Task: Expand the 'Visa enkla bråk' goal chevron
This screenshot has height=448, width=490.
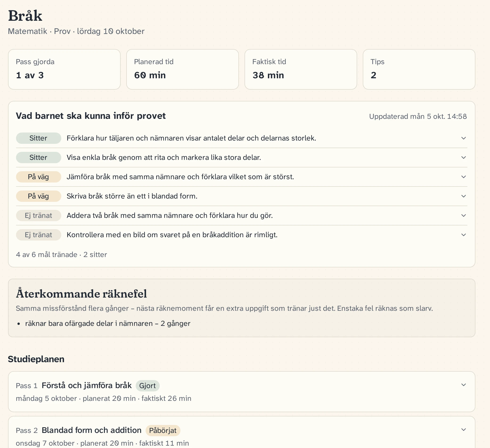Action: [464, 158]
